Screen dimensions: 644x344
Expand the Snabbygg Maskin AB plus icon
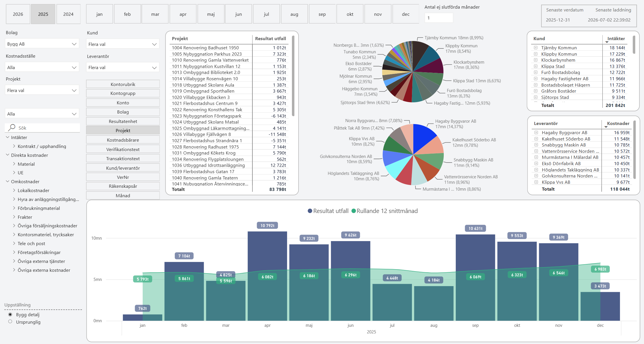click(536, 145)
